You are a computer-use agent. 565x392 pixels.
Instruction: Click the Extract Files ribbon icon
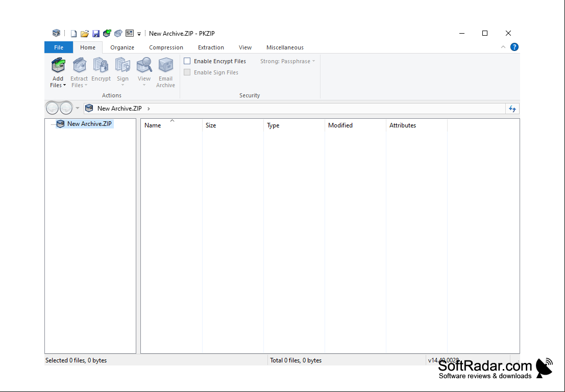pos(79,65)
